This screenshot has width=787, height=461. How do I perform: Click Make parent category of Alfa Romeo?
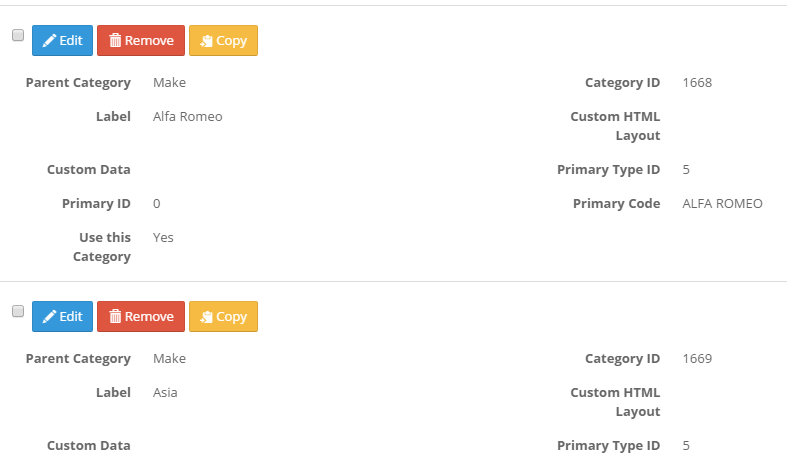(170, 82)
